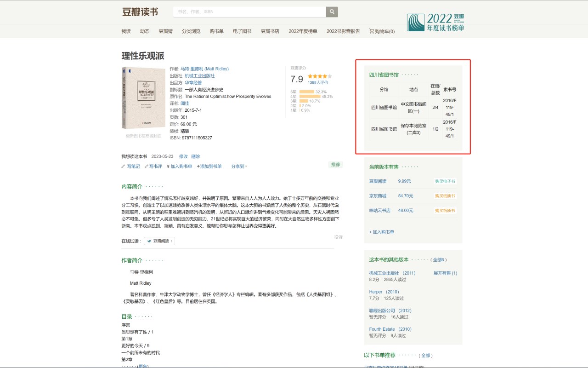Image resolution: width=588 pixels, height=368 pixels.
Task: Click ISBN value 9787111505327
Action: pyautogui.click(x=197, y=138)
